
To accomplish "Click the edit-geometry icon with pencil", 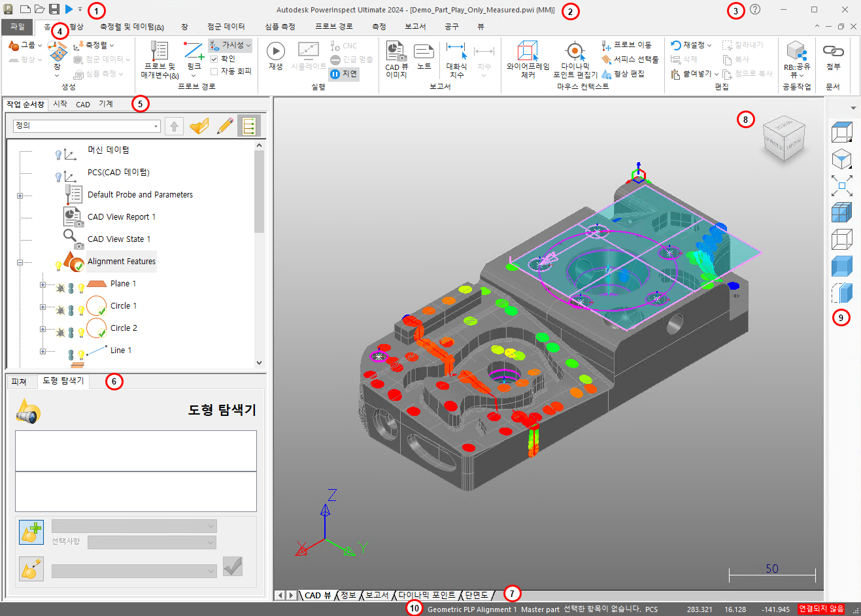I will click(31, 570).
